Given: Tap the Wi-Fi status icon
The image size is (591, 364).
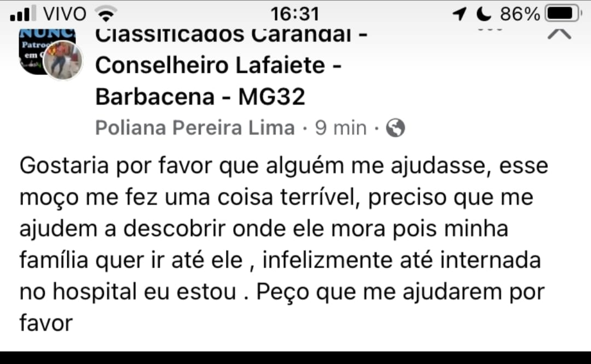Looking at the screenshot, I should tap(106, 13).
